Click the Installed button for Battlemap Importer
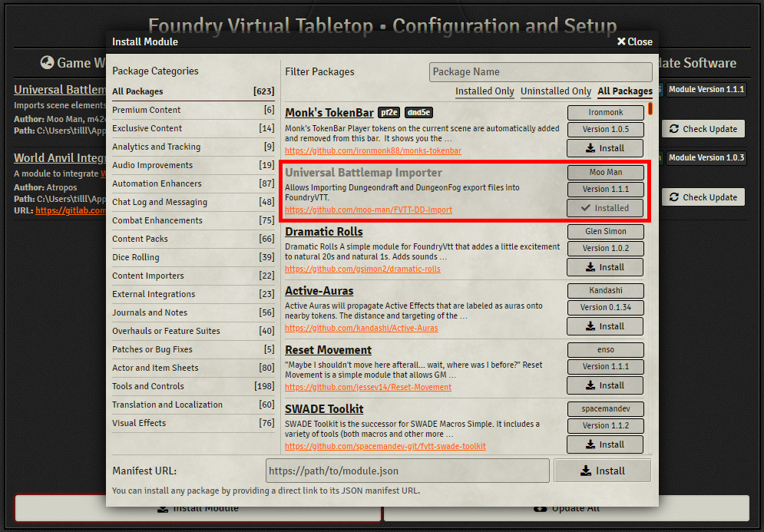764x532 pixels. (604, 208)
